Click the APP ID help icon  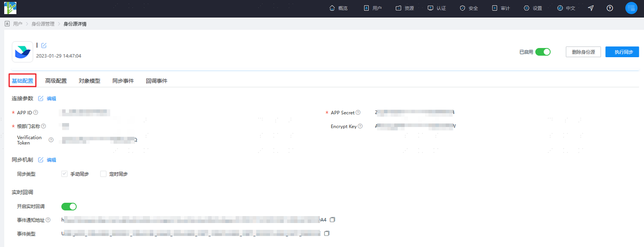pos(36,113)
